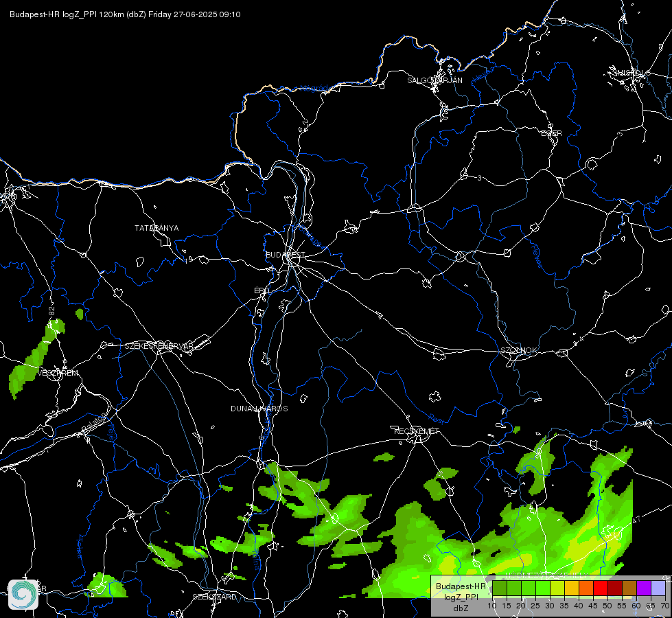This screenshot has height=618, width=672.
Task: Click the Balaton lake label
Action: pyautogui.click(x=94, y=423)
